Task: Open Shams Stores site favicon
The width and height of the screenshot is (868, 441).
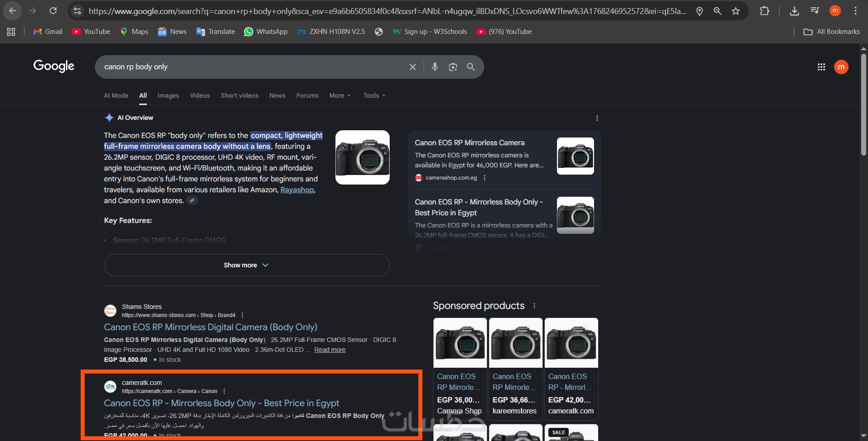Action: tap(110, 311)
